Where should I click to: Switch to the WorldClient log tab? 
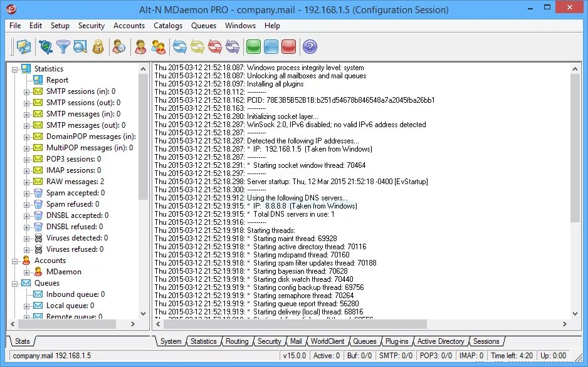pyautogui.click(x=327, y=341)
